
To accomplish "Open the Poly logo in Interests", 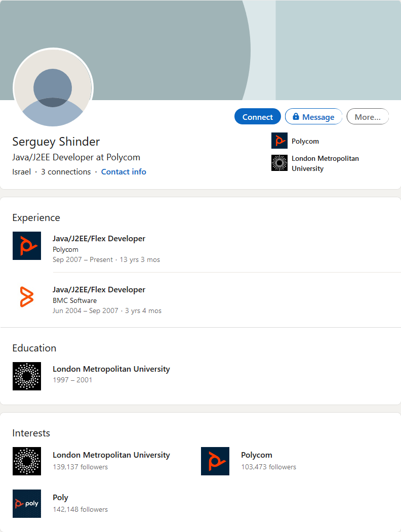I will pos(26,504).
